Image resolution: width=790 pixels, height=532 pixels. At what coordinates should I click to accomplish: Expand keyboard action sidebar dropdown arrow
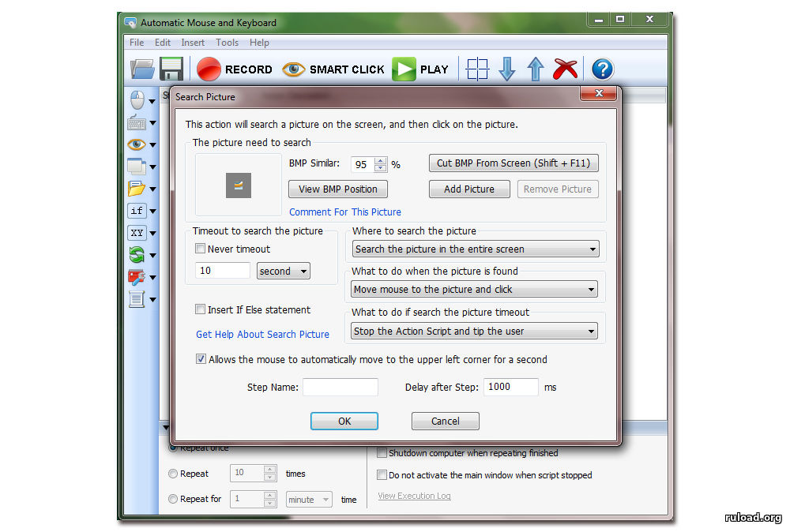click(152, 123)
